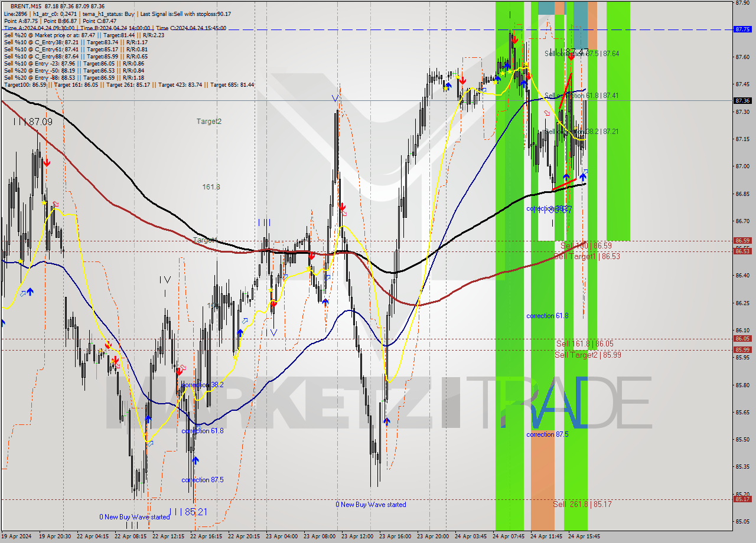Click the 85.35 price scale value
This screenshot has height=543, width=756.
coord(742,467)
